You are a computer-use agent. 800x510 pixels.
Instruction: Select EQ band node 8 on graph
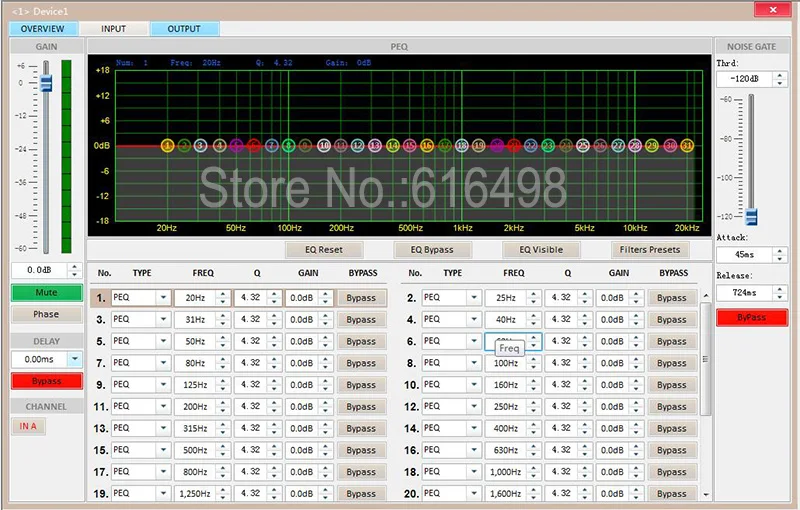tap(288, 146)
